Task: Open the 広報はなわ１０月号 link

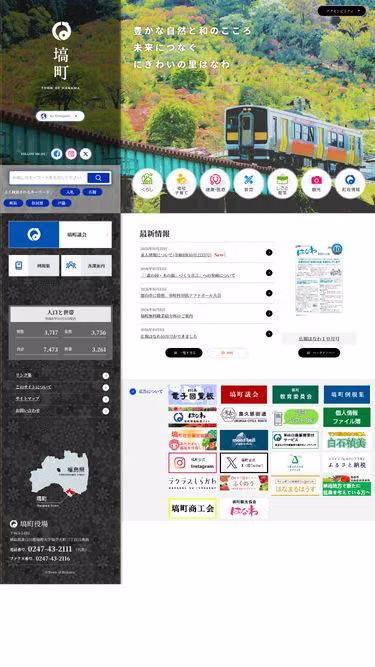Action: [319, 339]
